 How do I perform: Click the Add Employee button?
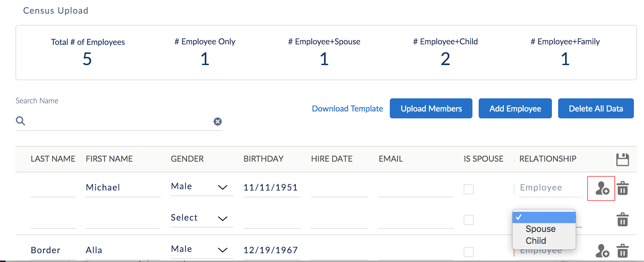[x=515, y=108]
